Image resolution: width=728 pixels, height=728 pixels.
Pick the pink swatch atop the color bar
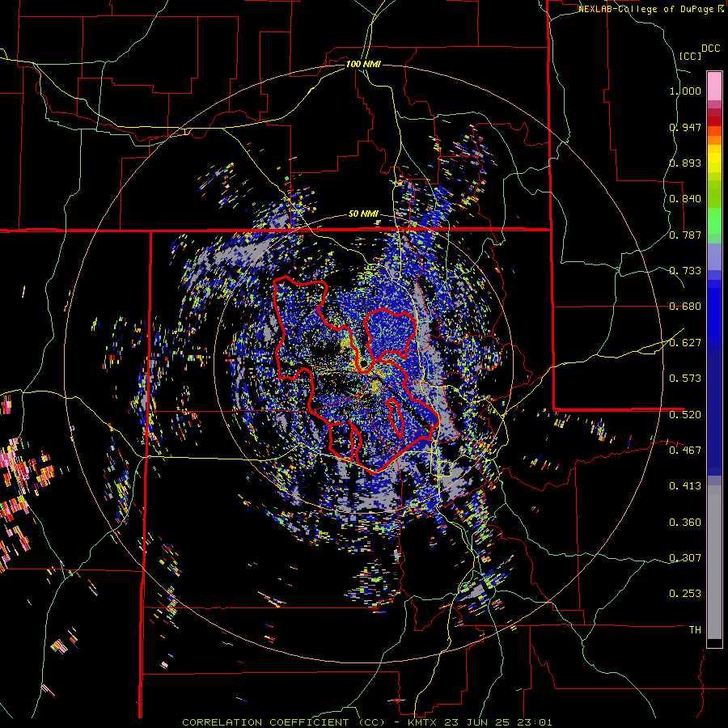(x=714, y=86)
